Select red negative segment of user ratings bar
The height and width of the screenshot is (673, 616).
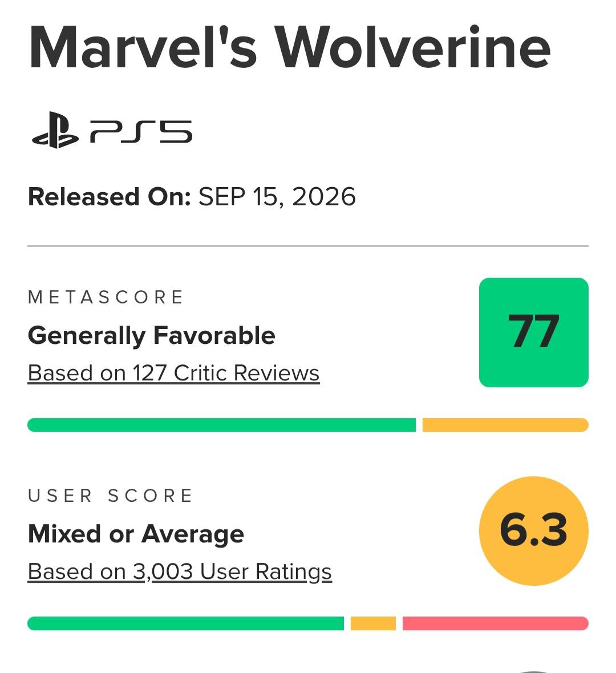pyautogui.click(x=496, y=623)
